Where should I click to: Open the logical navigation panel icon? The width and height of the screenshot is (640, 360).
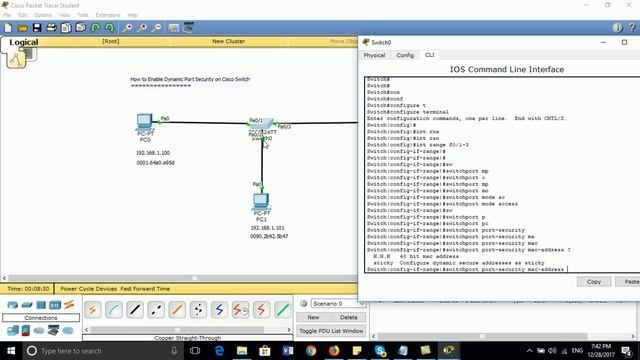16,60
